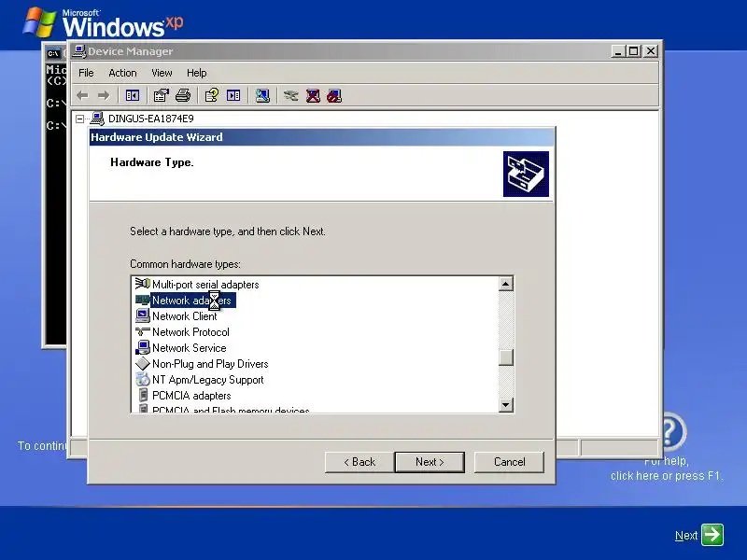Viewport: 747px width, 560px height.
Task: Click the Non-Plug and Play Drivers diamond icon
Action: [142, 363]
